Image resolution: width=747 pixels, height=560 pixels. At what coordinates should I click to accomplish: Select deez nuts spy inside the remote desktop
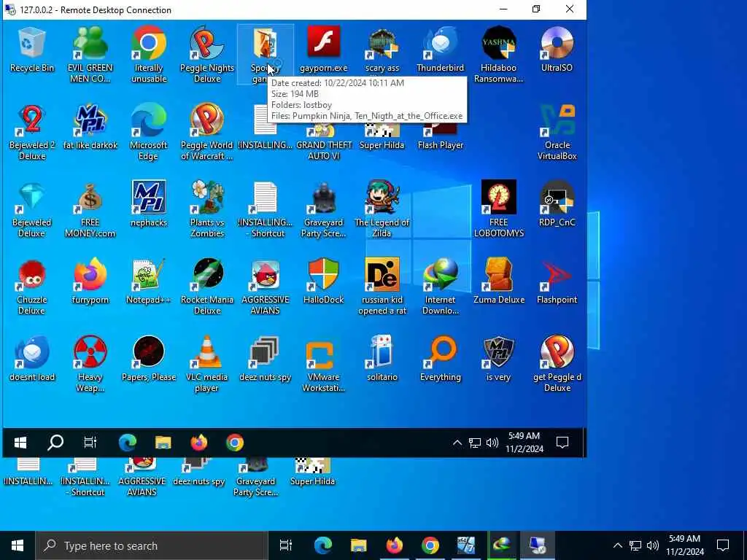point(266,359)
